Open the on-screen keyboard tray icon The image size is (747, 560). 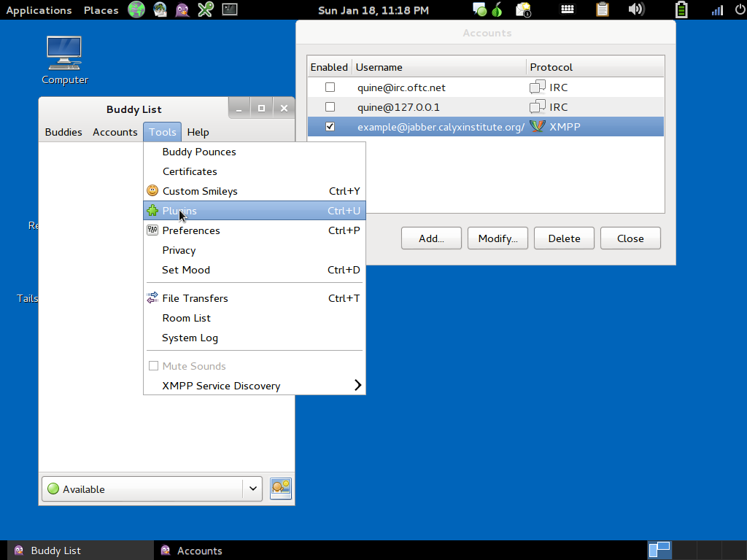[x=567, y=9]
